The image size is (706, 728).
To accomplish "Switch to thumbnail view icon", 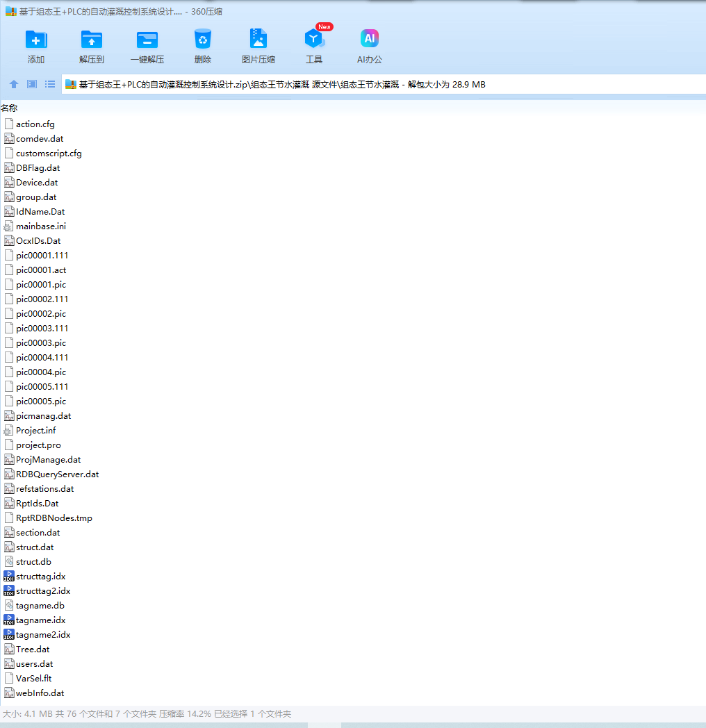I will [32, 84].
